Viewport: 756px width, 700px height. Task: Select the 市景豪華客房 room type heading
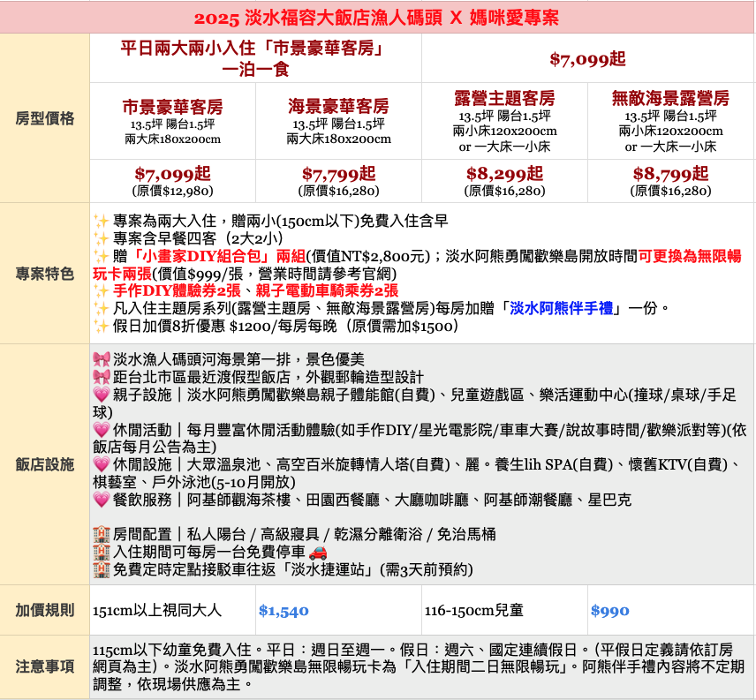pos(172,107)
